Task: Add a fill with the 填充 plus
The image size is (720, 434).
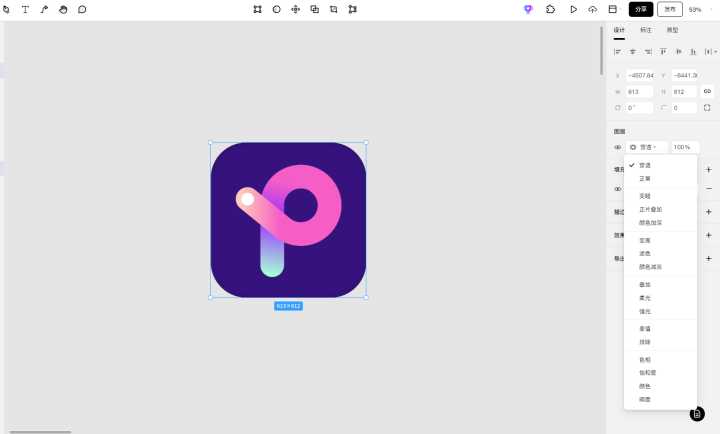Action: (709, 169)
